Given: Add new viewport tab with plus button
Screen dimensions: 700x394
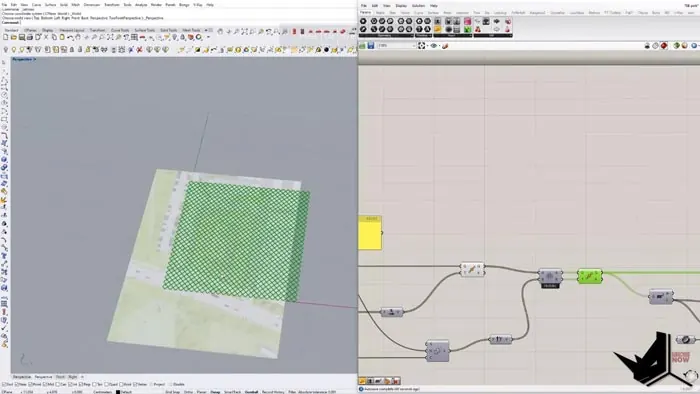Looking at the screenshot, I should pos(82,377).
